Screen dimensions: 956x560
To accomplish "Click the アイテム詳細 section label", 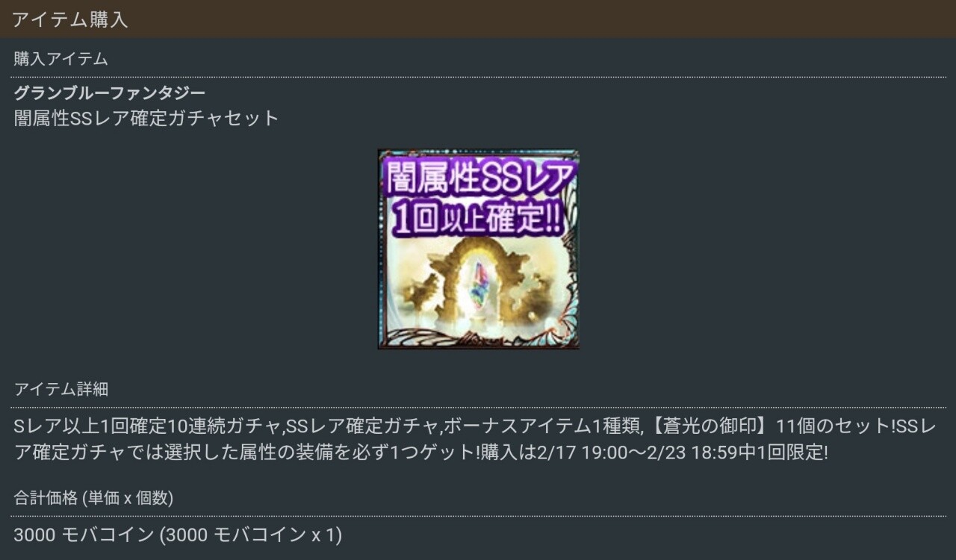I will pyautogui.click(x=60, y=389).
